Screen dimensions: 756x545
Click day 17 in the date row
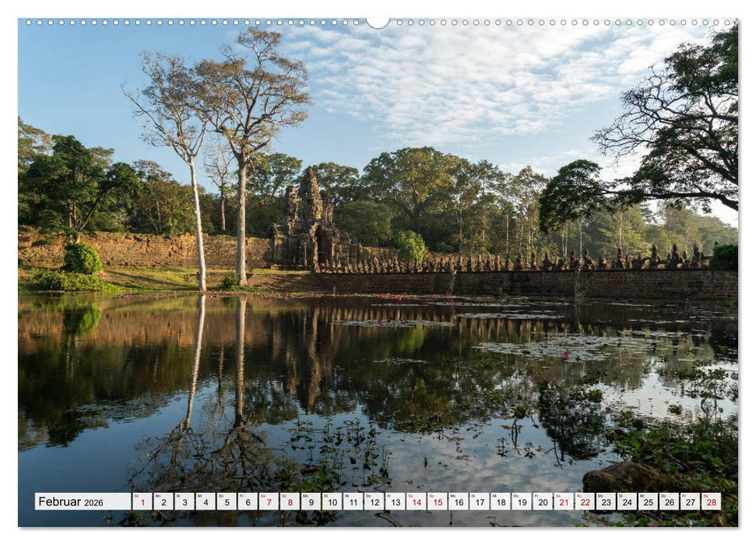[479, 502]
